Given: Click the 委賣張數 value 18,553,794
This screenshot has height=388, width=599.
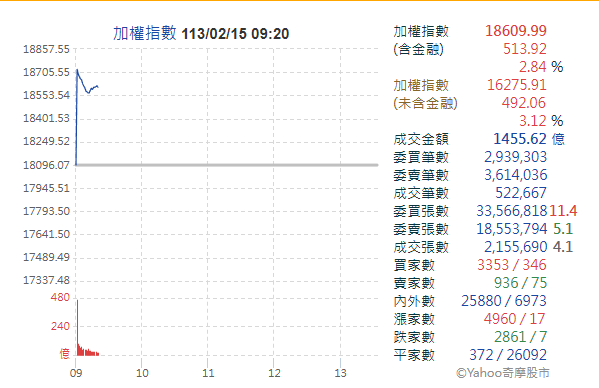Looking at the screenshot, I should click(512, 229).
